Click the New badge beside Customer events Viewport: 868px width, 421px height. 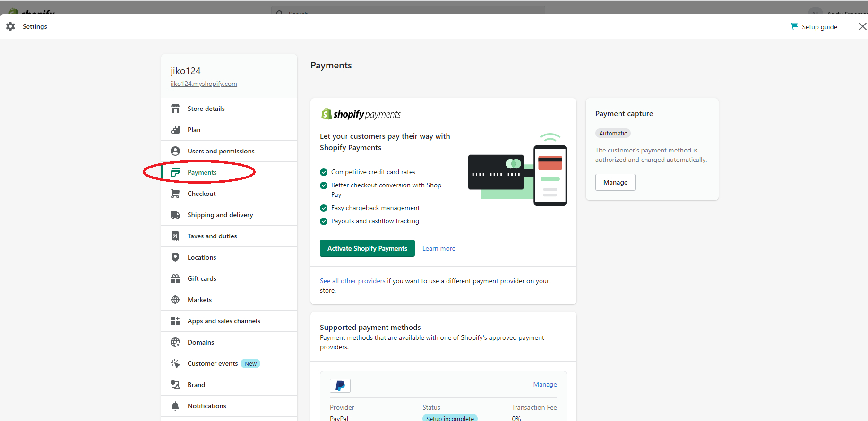pyautogui.click(x=250, y=363)
